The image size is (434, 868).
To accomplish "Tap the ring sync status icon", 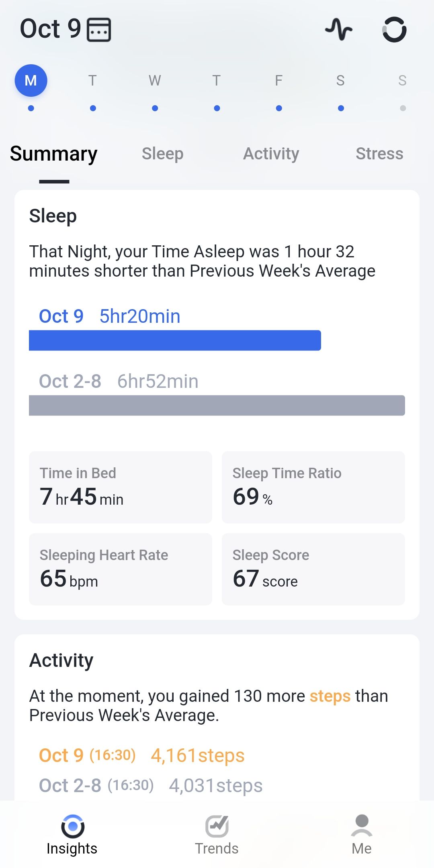I will [394, 29].
